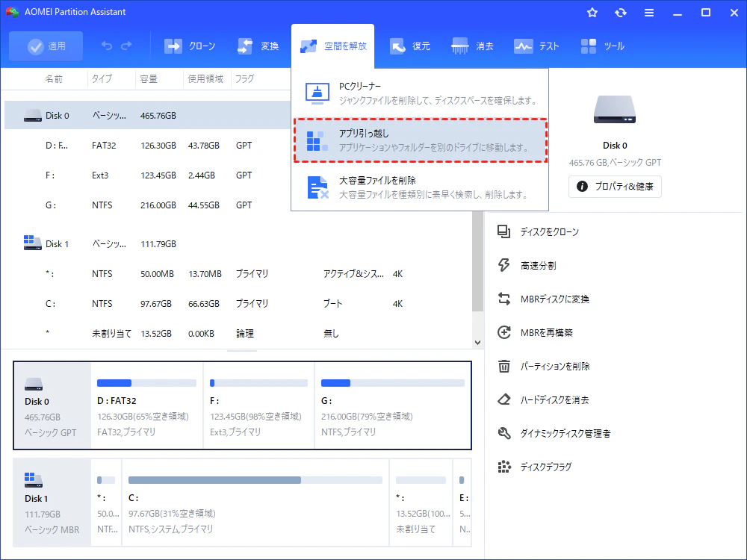Open the テスト test menu
Screen dimensions: 747x560
point(536,46)
